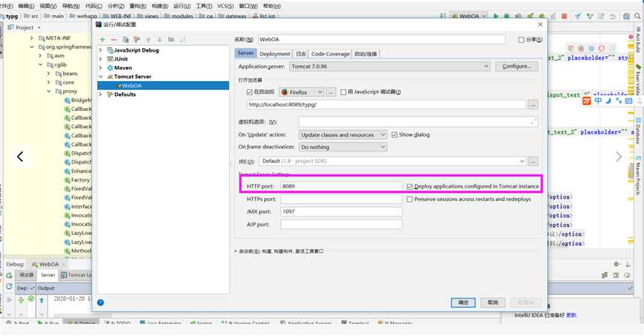The width and height of the screenshot is (644, 336).
Task: Switch to Deployment tab
Action: pyautogui.click(x=275, y=54)
